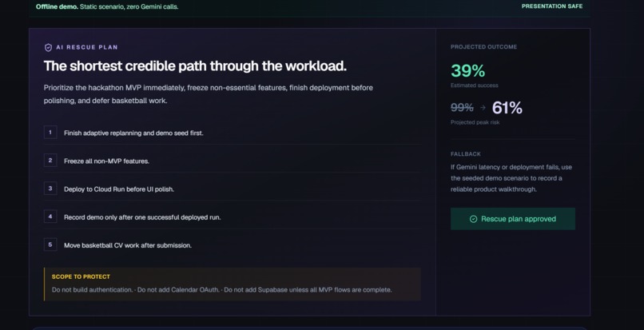
Task: Select step number 2 badge
Action: click(50, 161)
